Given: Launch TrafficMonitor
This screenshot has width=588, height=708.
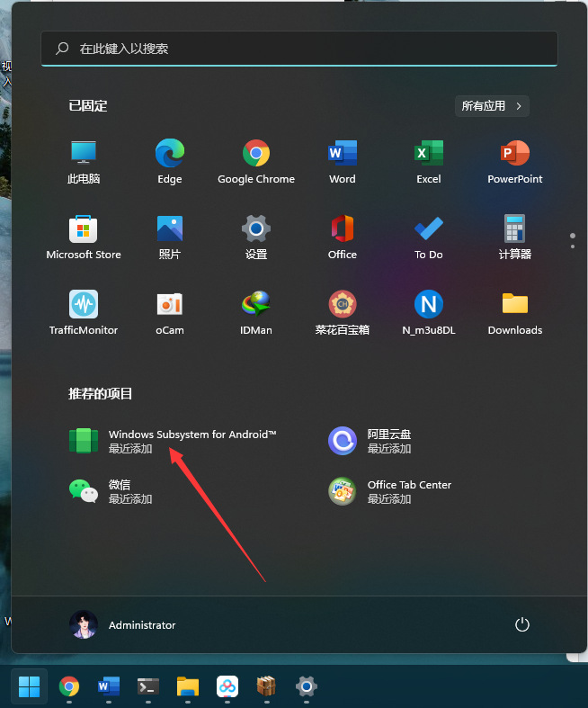Looking at the screenshot, I should click(x=84, y=313).
